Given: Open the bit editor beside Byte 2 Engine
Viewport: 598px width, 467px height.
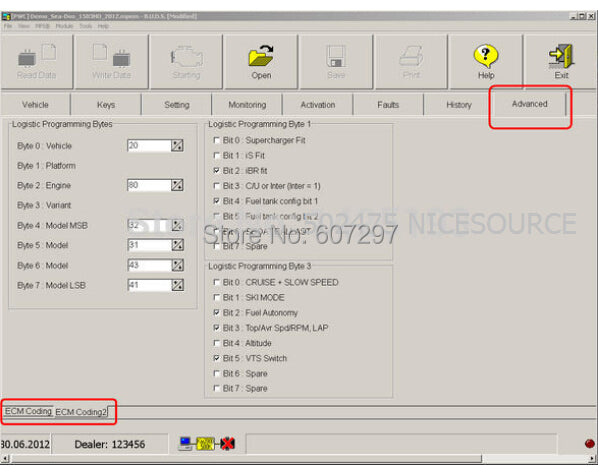Looking at the screenshot, I should click(177, 185).
